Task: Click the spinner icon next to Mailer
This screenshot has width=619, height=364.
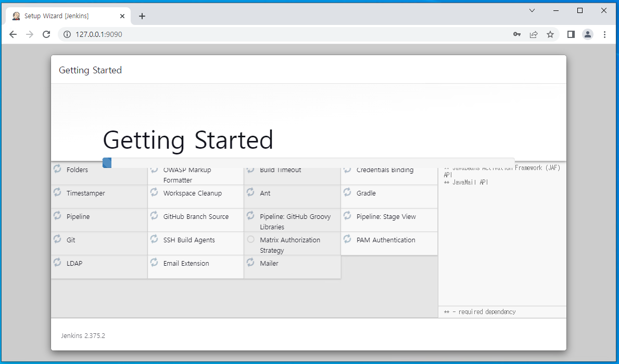Action: (x=250, y=262)
